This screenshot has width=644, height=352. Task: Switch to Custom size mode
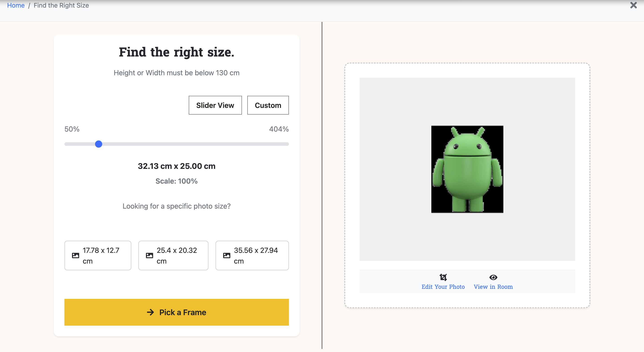(268, 105)
